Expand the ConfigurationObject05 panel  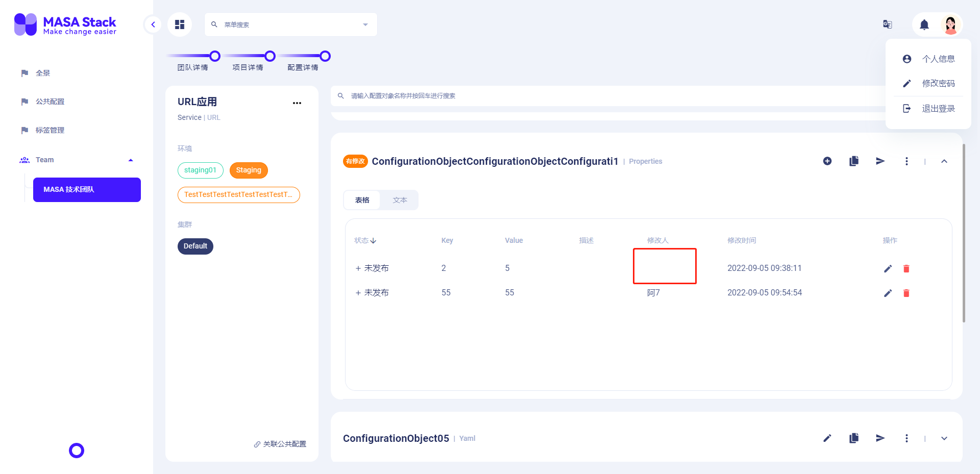pyautogui.click(x=944, y=438)
